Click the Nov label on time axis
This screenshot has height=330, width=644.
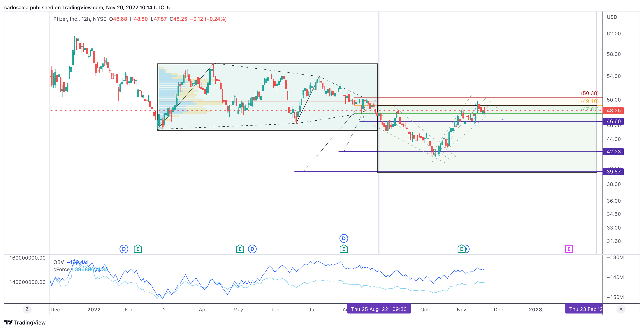[x=462, y=309]
